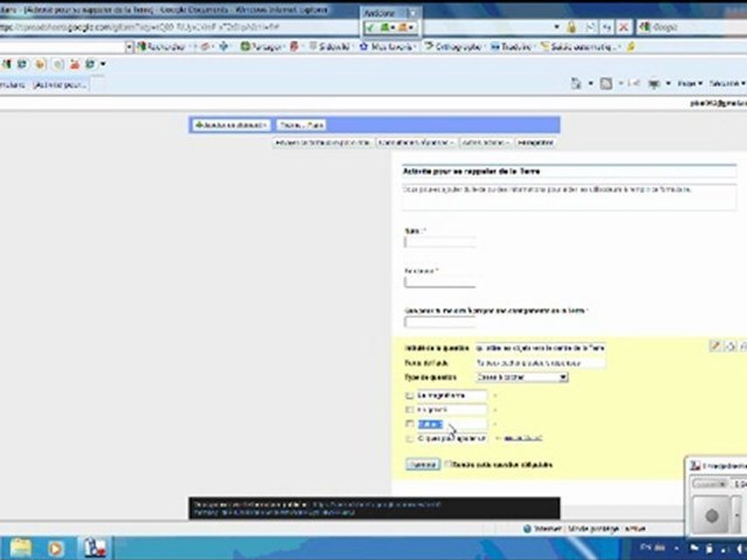The image size is (747, 560).
Task: Click the compatibility view icon next to the lock
Action: point(590,27)
